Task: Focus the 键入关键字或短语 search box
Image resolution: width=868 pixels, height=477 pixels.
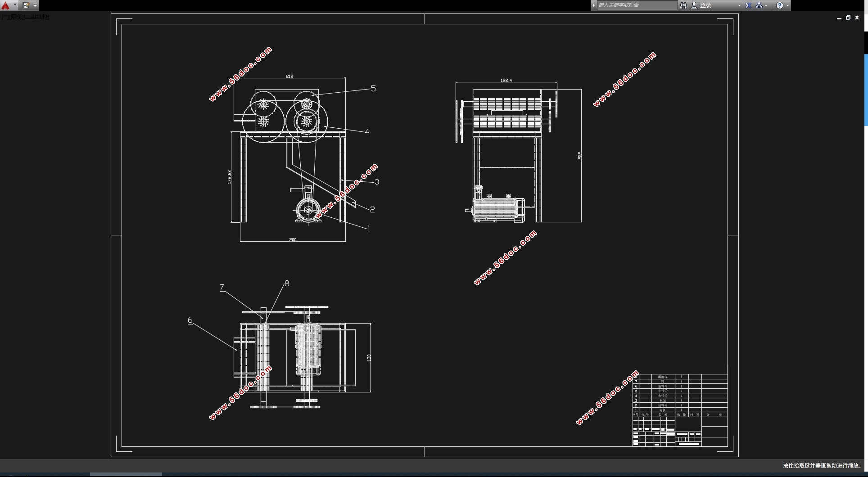Action: (x=637, y=5)
